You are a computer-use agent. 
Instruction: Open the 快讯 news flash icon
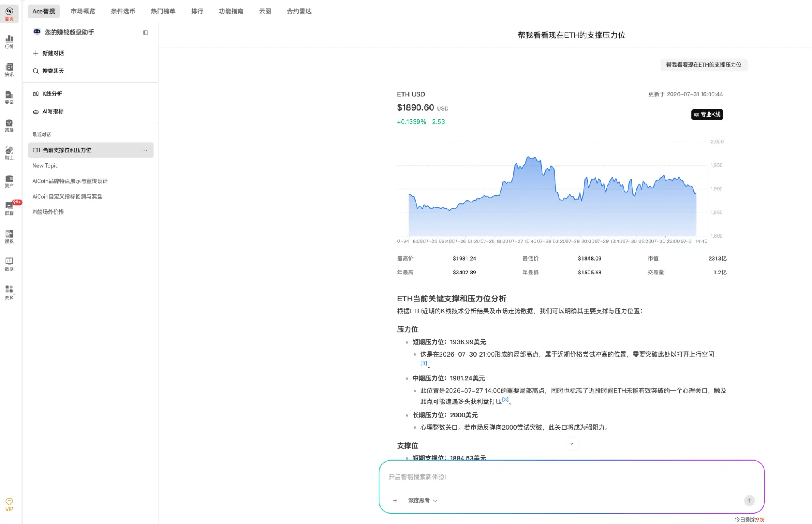[9, 69]
